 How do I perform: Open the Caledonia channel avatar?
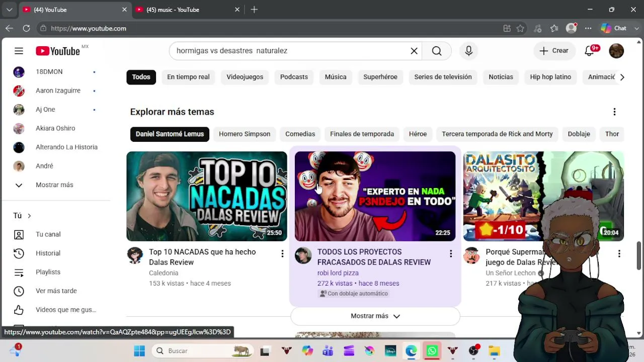tap(135, 255)
